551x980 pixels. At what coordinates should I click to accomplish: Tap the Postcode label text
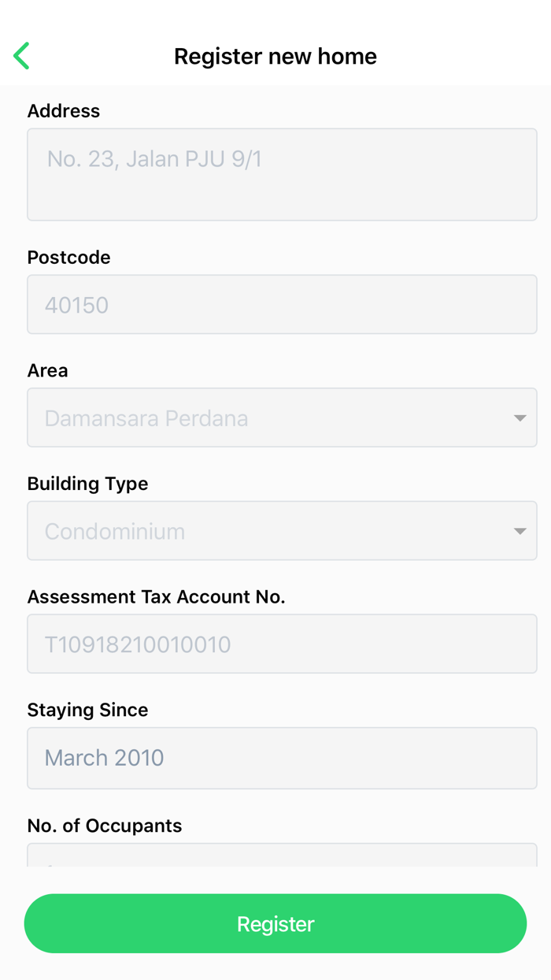(x=69, y=258)
